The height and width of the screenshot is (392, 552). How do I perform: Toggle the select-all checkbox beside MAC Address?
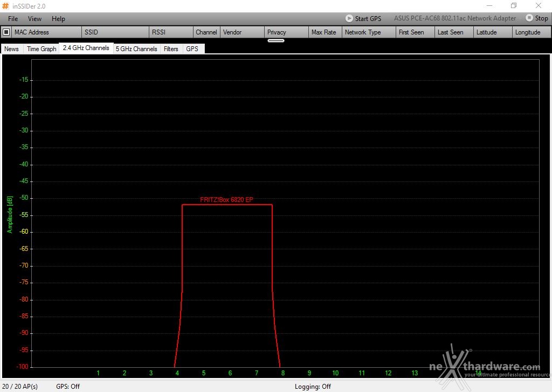coord(6,32)
